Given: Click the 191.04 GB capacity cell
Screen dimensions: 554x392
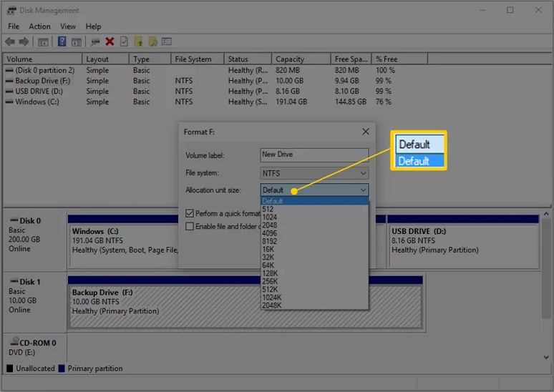Looking at the screenshot, I should [x=291, y=102].
